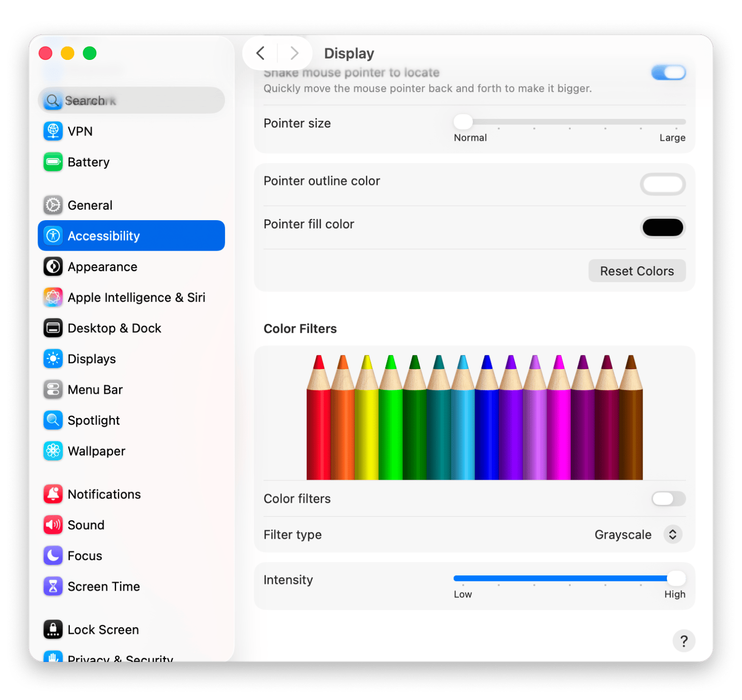
Task: Open Spotlight settings
Action: [94, 420]
